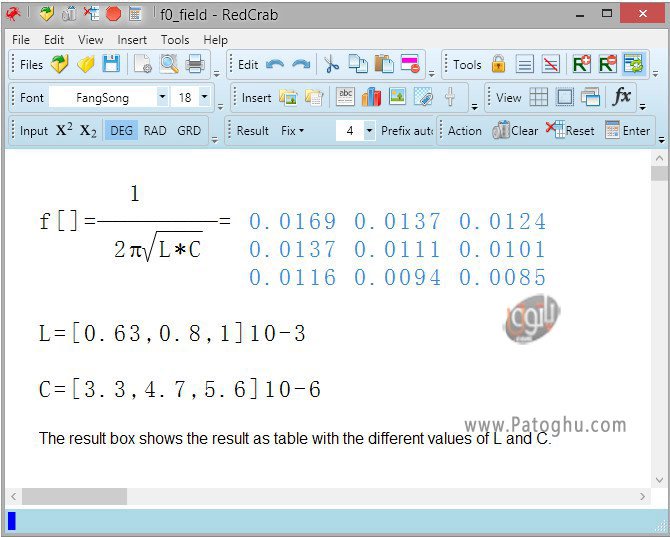This screenshot has height=537, width=670.
Task: Click the horizontal scrollbar thumb
Action: click(x=74, y=496)
